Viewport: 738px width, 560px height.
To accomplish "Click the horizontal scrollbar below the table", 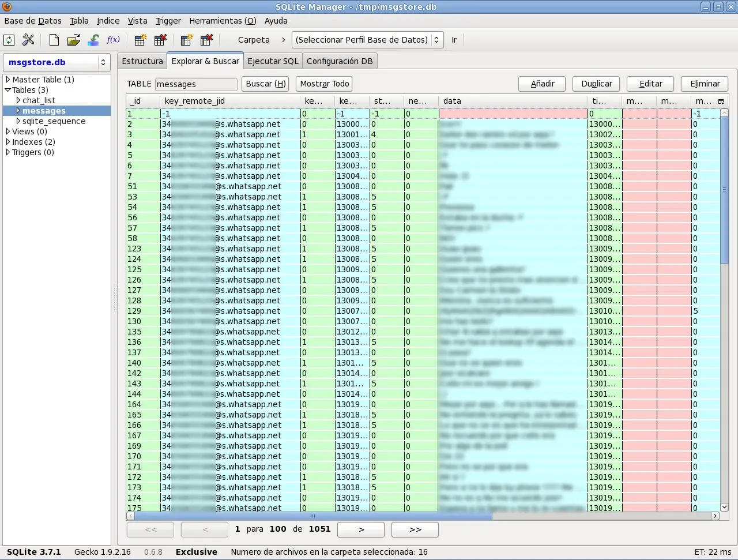I will [423, 516].
